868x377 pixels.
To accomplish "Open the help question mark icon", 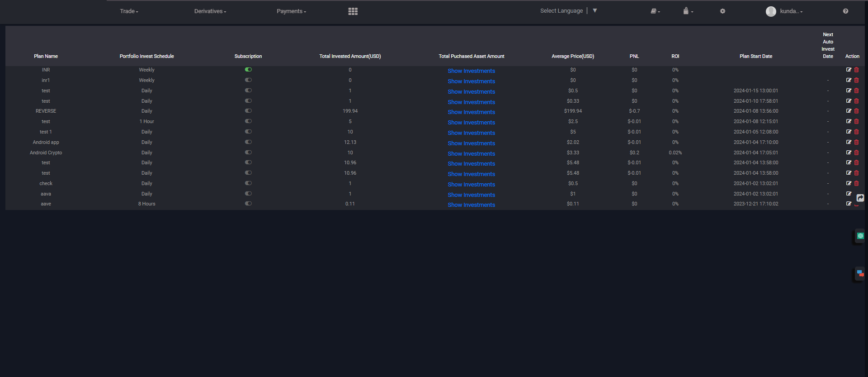I will (845, 11).
